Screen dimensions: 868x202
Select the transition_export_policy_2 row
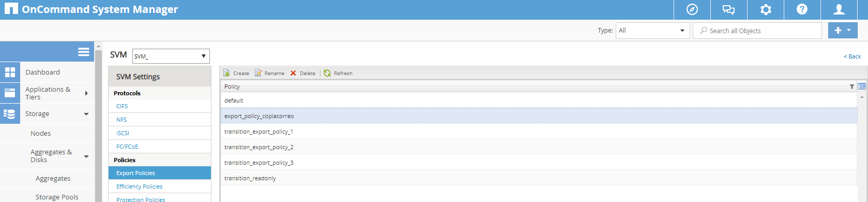539,147
